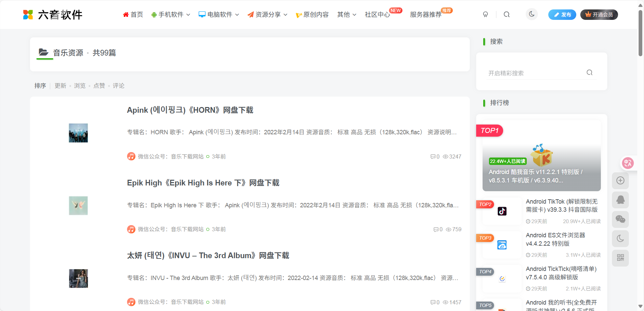
Task: Sort posts by 评论
Action: pos(119,86)
